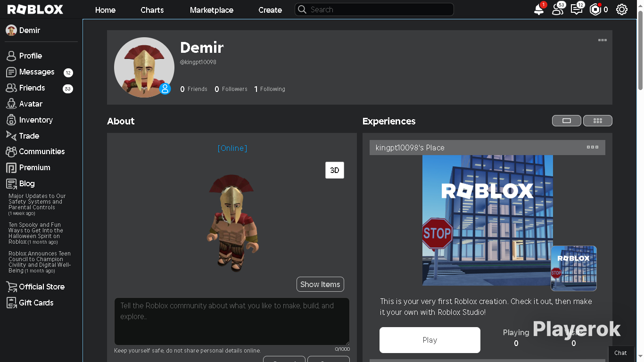Go to Home tab
The width and height of the screenshot is (644, 362).
[x=105, y=10]
